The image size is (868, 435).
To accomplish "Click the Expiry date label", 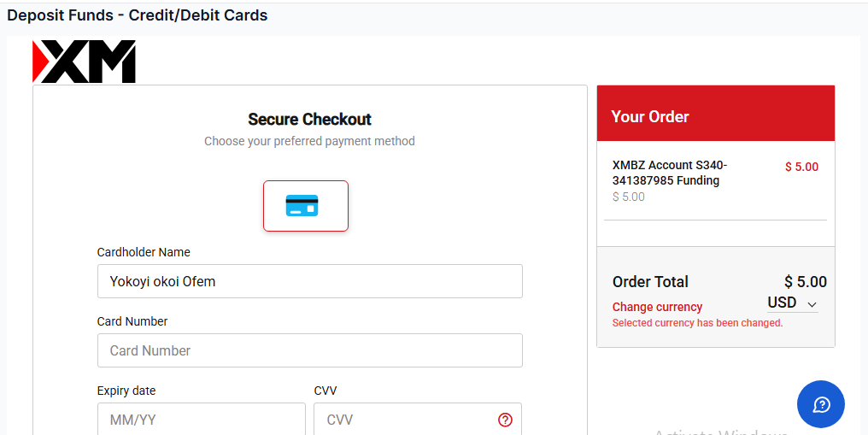I will click(126, 391).
